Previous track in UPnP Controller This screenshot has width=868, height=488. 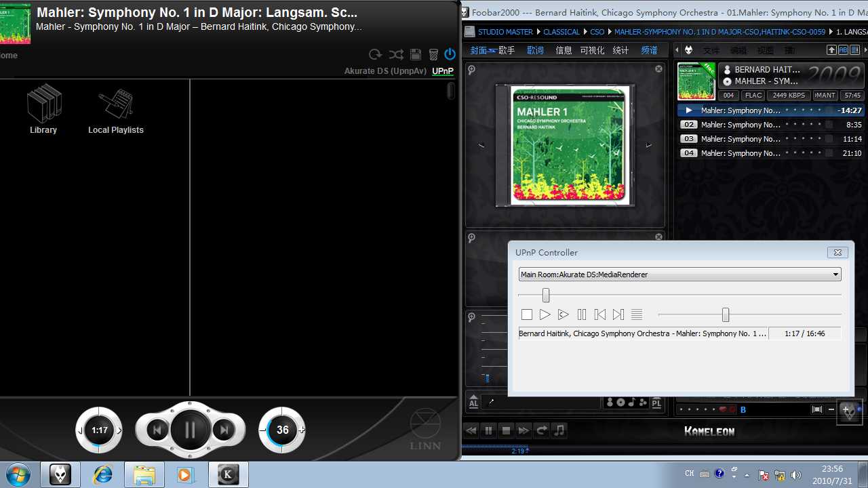click(x=600, y=314)
